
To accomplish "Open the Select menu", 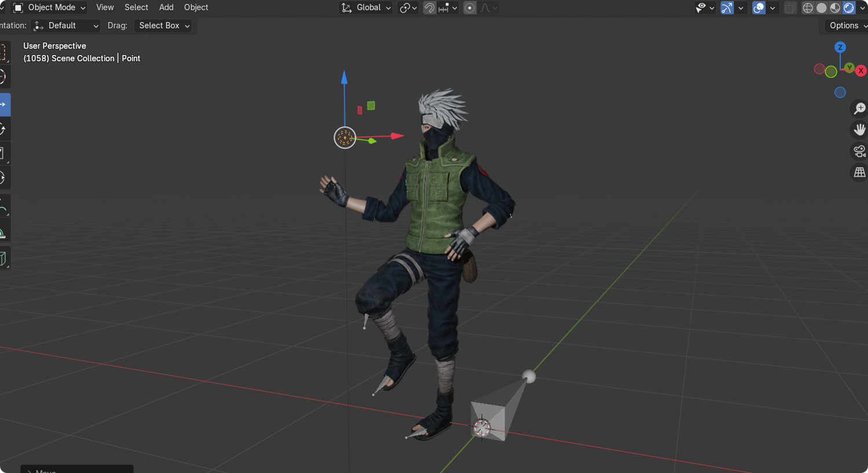I will click(x=137, y=8).
